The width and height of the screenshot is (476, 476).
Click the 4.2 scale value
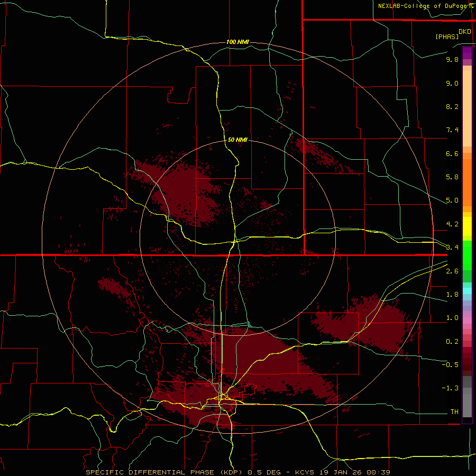point(452,224)
